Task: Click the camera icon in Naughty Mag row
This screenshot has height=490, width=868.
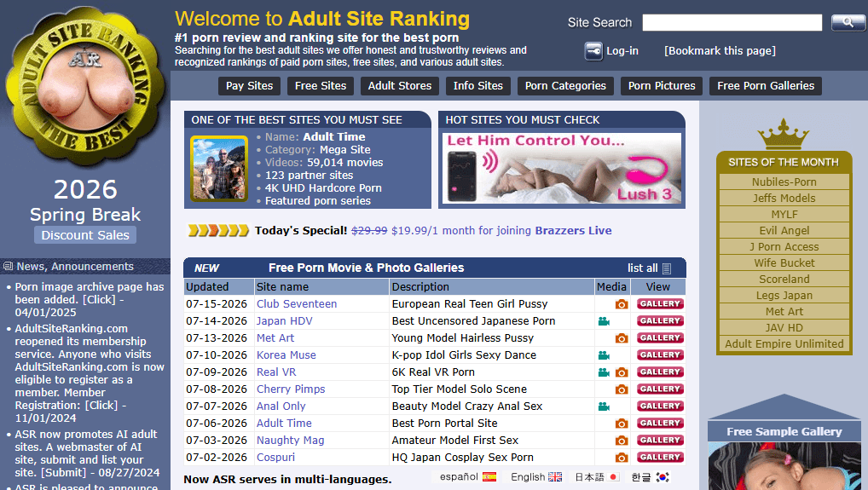Action: pos(621,441)
